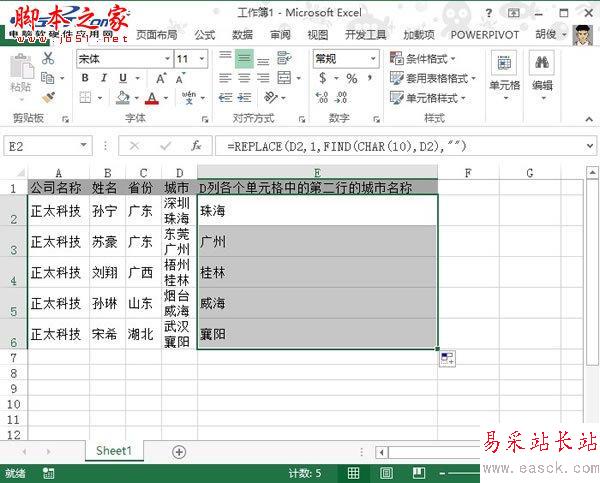Switch to Normal view icon
Screen dimensions: 600x483
point(353,473)
